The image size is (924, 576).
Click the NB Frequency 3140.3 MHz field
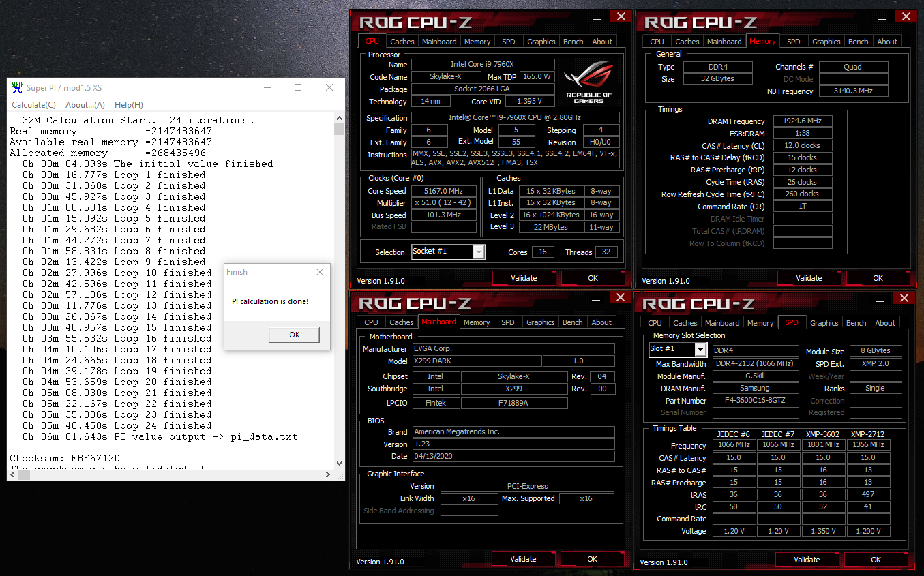pyautogui.click(x=854, y=91)
